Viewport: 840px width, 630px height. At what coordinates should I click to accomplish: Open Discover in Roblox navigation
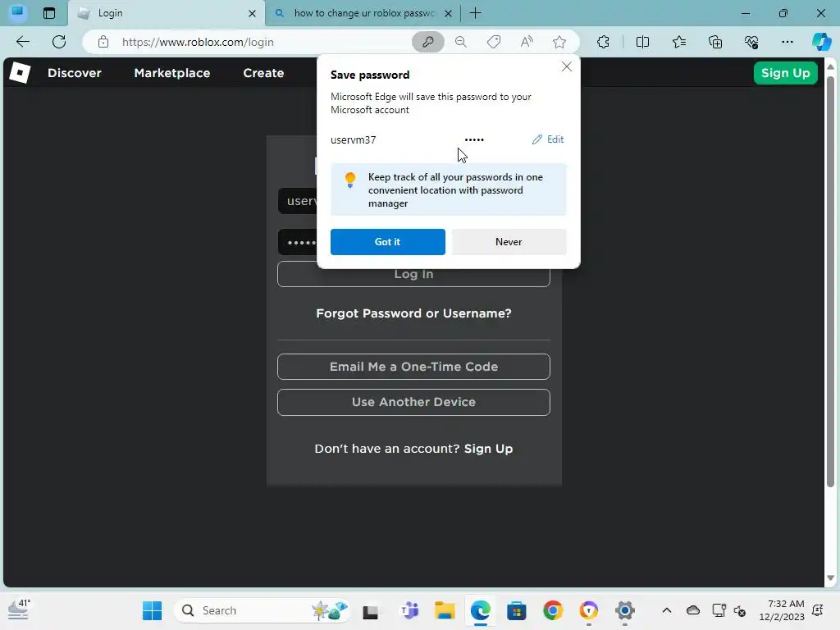pos(75,73)
